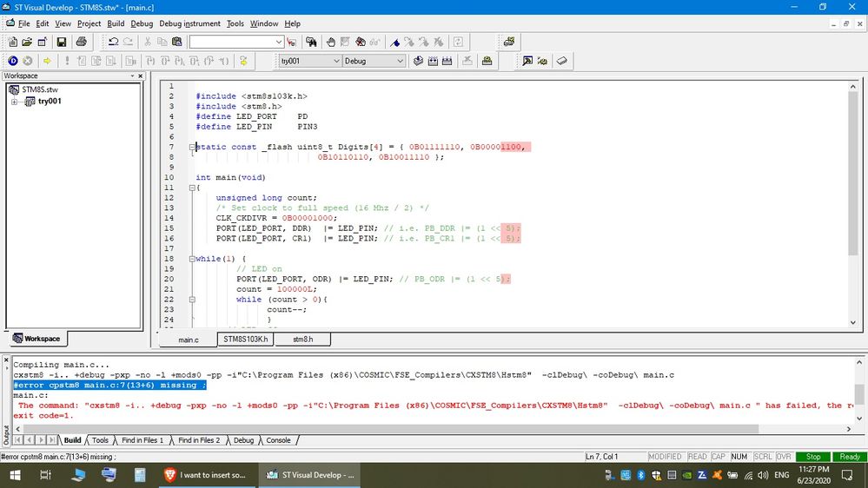Click the Ready indicator in status bar

(850, 457)
